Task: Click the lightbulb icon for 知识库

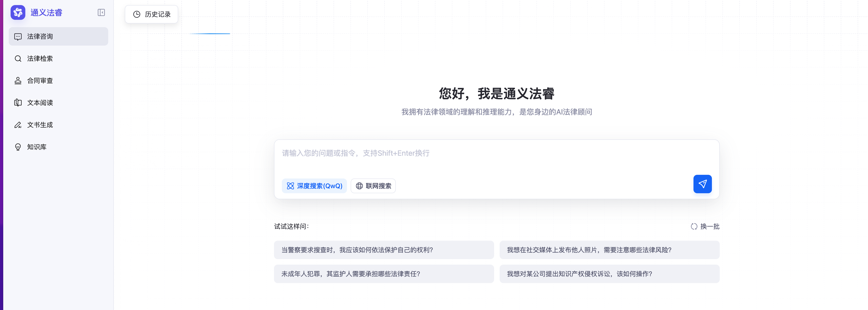Action: [x=18, y=147]
